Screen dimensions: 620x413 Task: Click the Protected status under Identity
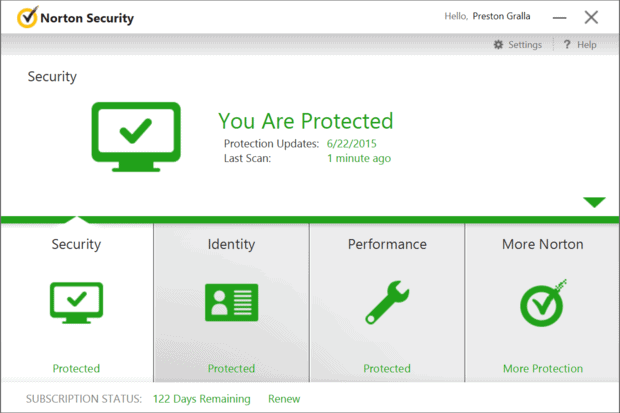[x=231, y=368]
